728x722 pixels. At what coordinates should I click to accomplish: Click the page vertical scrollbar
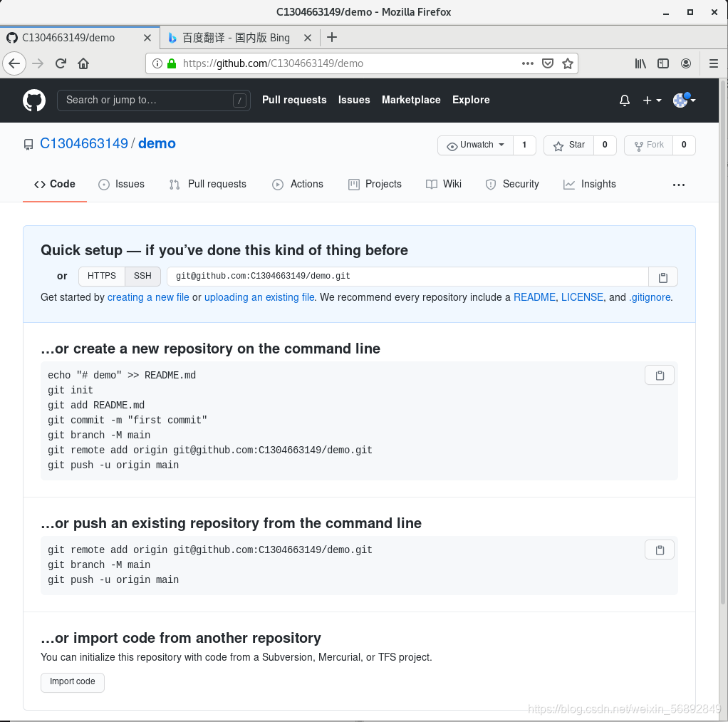(723, 341)
